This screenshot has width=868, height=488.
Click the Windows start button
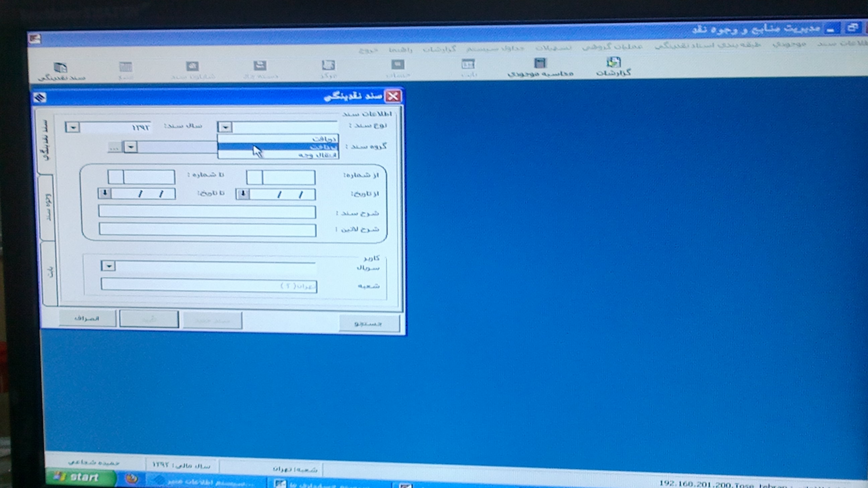click(x=81, y=477)
